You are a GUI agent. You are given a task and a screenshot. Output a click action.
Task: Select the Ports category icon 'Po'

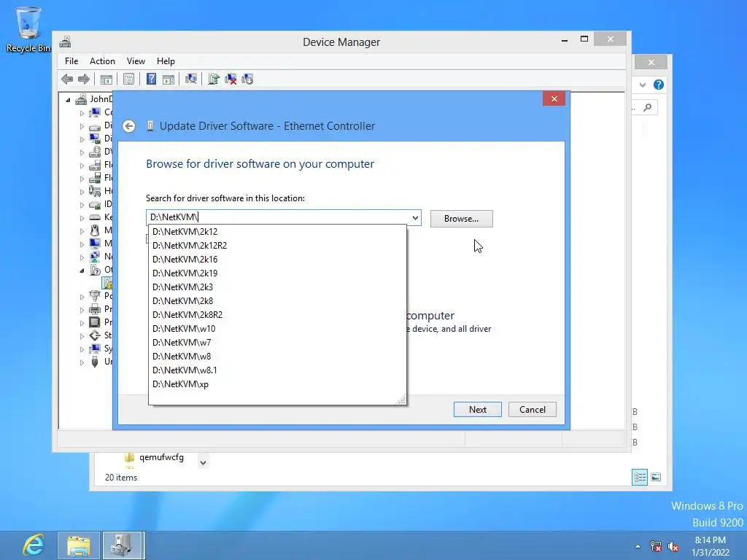coord(95,296)
